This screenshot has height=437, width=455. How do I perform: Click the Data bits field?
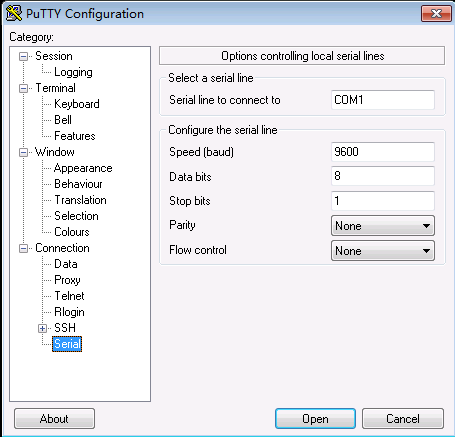tap(383, 176)
